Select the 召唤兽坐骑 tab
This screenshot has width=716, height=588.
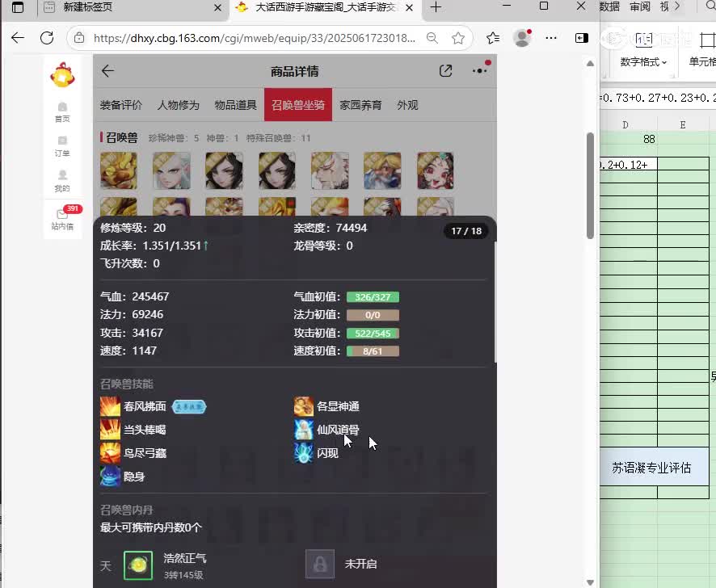tap(298, 105)
